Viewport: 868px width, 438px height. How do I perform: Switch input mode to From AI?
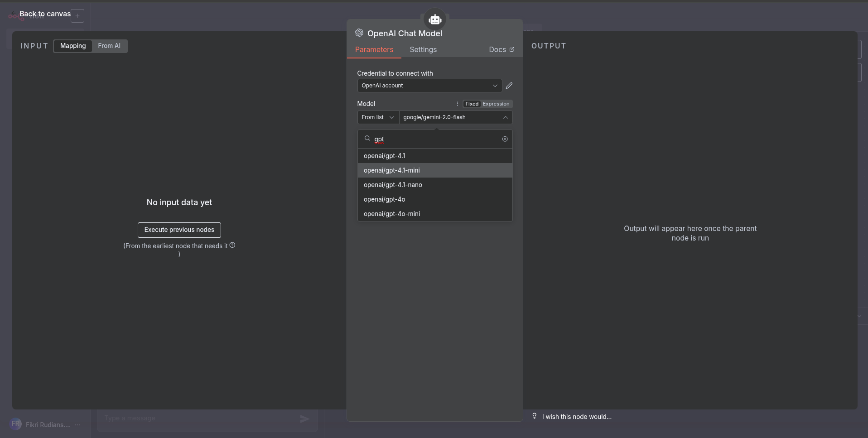tap(109, 46)
